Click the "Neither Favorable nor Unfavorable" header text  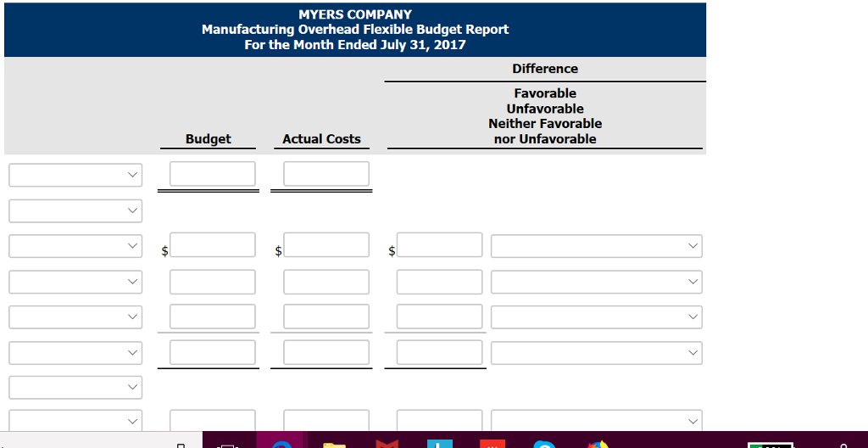click(545, 132)
